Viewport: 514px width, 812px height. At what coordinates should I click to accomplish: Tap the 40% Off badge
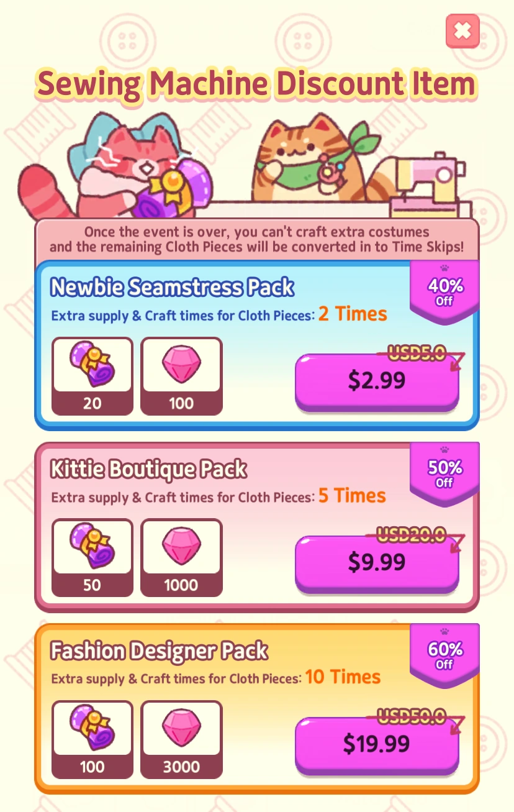444,291
